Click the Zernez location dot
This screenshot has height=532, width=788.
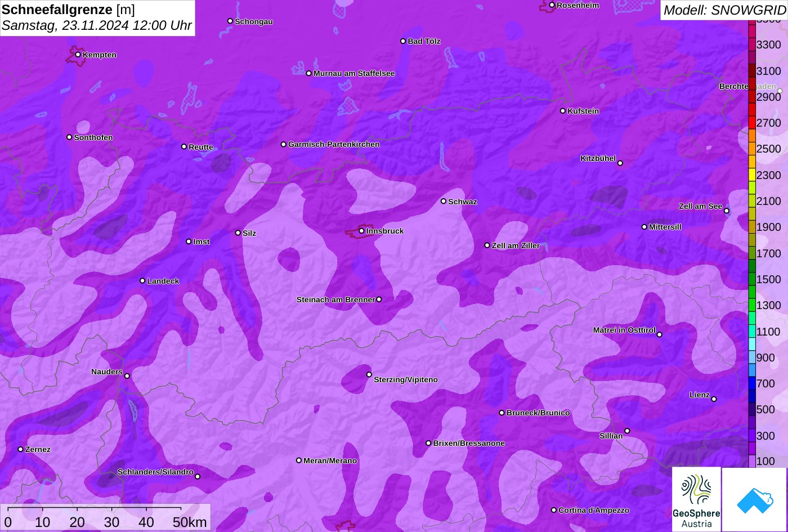point(21,449)
